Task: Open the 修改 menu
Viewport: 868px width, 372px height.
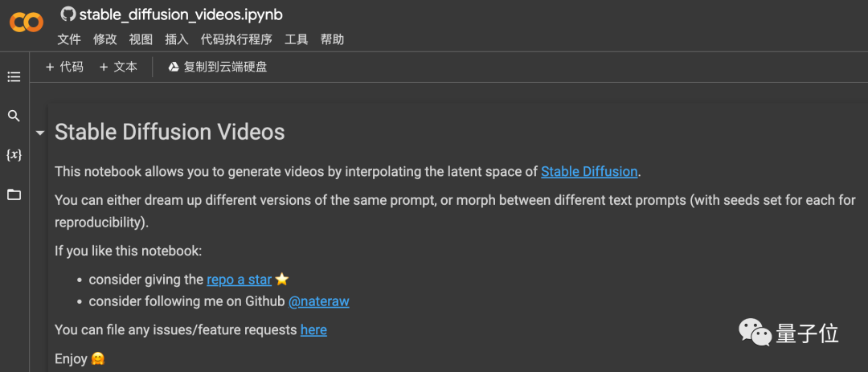Action: (104, 39)
